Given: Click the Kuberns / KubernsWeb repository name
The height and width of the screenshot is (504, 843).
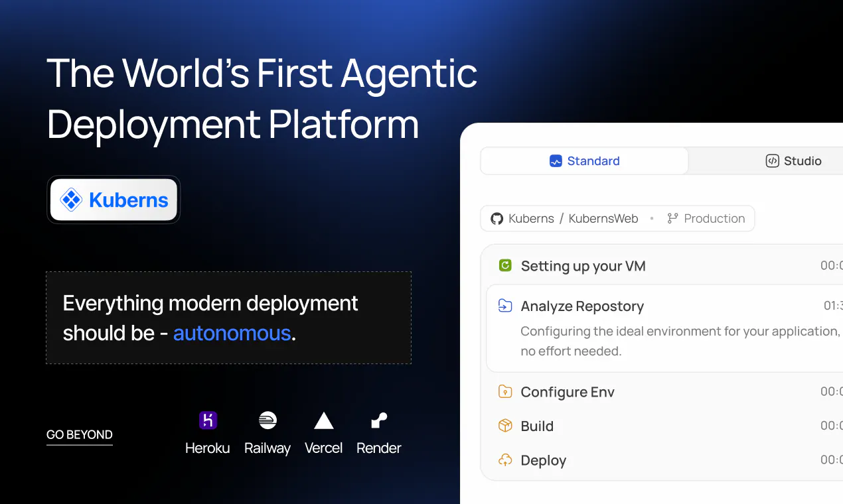Looking at the screenshot, I should click(574, 218).
